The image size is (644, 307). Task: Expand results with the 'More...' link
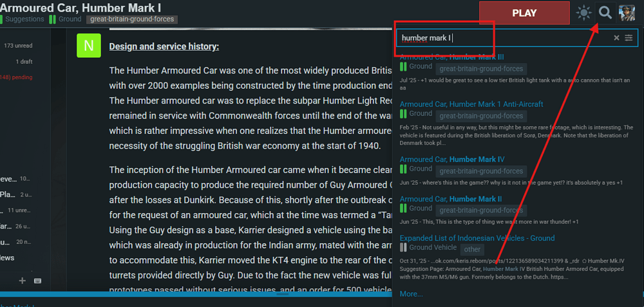pos(411,294)
